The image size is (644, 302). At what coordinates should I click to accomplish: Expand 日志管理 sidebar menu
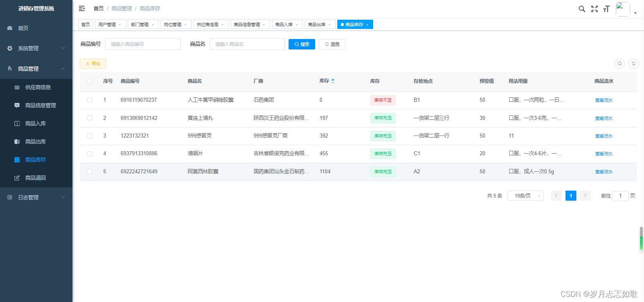pyautogui.click(x=36, y=197)
